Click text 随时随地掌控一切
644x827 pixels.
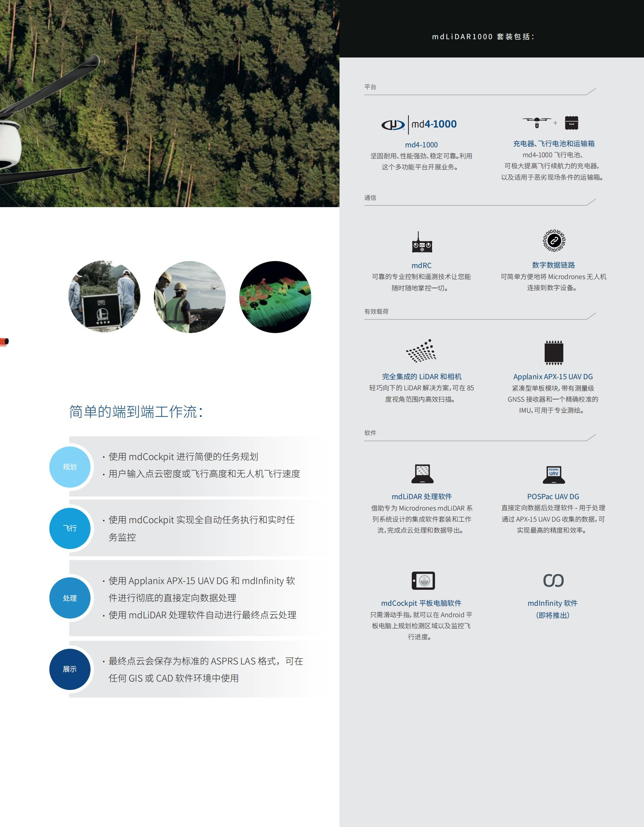[x=421, y=288]
